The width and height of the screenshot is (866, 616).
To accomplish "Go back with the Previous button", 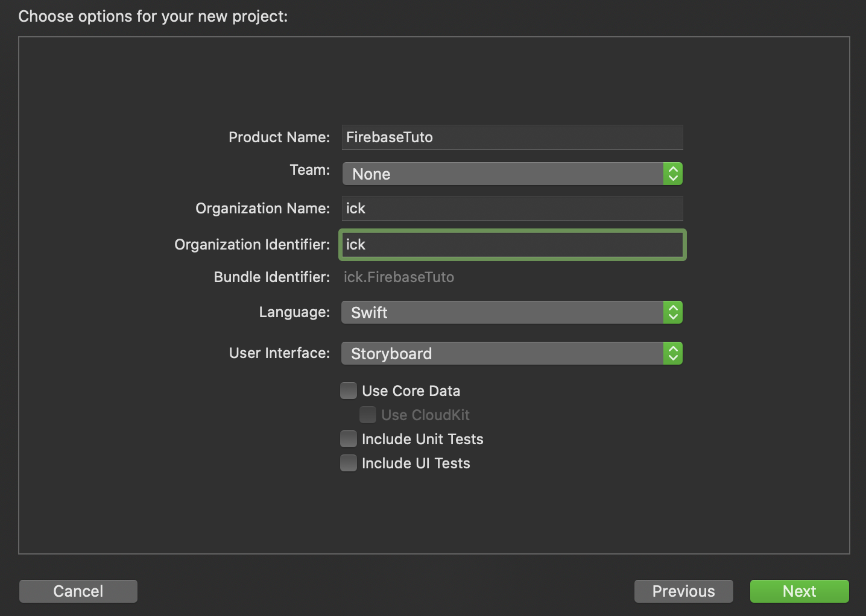I will (x=683, y=591).
